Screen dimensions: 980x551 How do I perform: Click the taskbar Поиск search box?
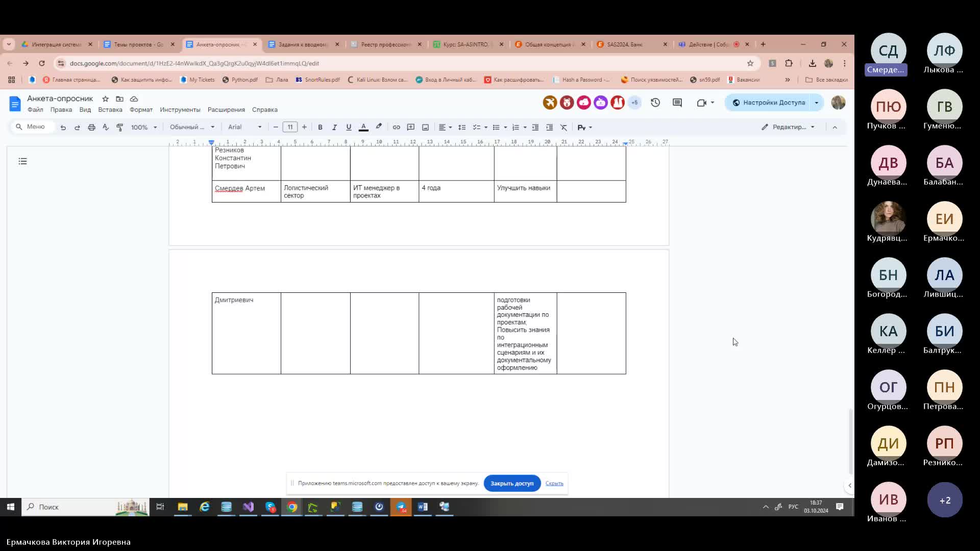[x=85, y=507]
